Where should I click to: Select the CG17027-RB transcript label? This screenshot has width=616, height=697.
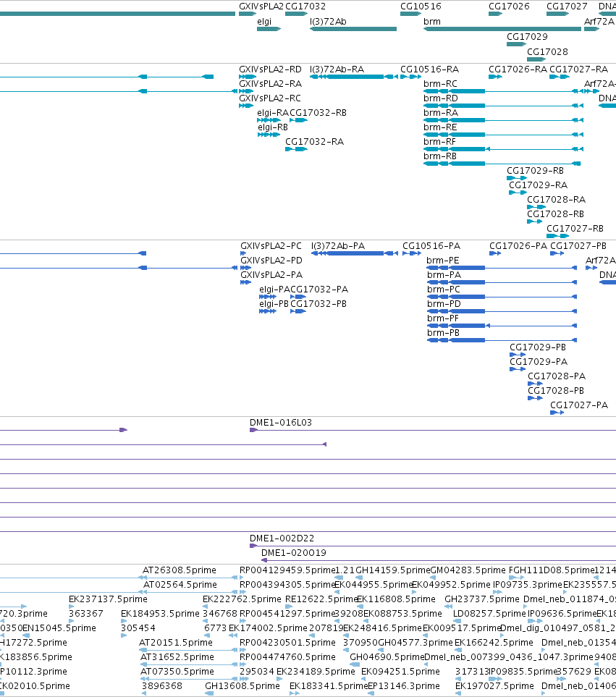point(575,229)
